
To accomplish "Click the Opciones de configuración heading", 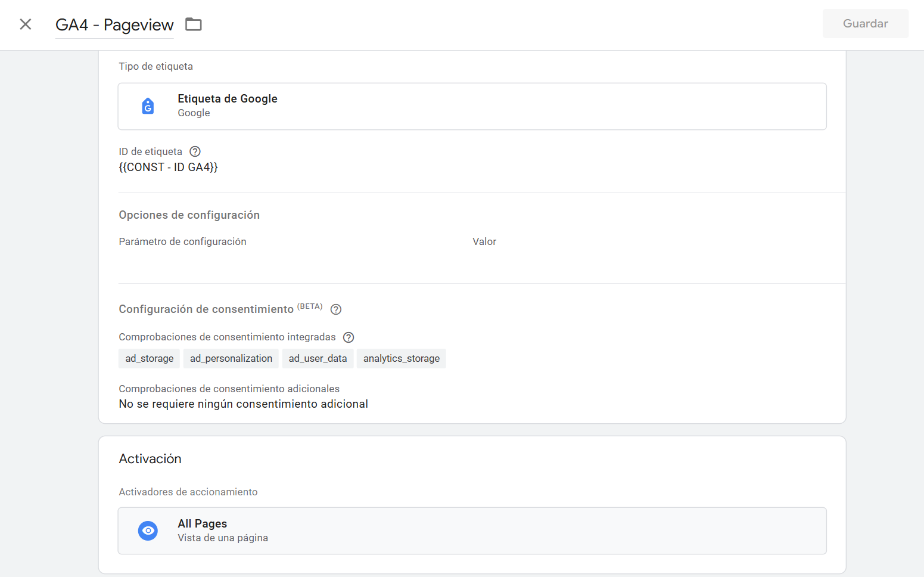I will click(x=189, y=215).
